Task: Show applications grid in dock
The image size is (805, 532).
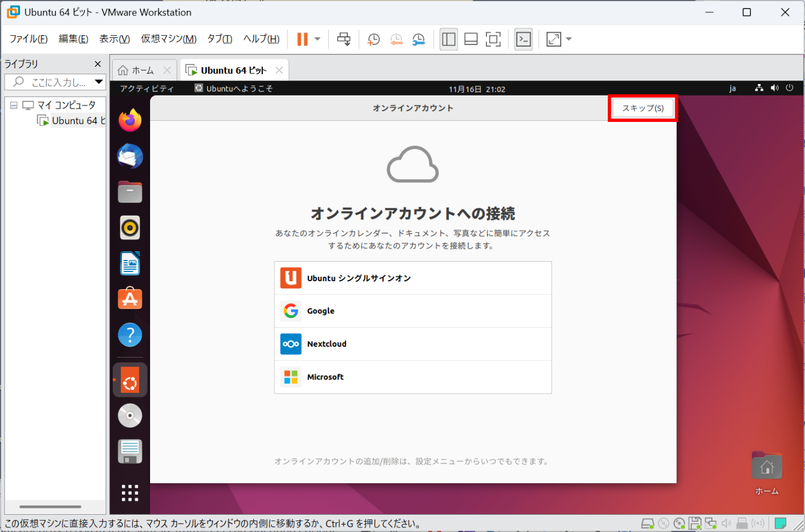Action: pyautogui.click(x=130, y=493)
